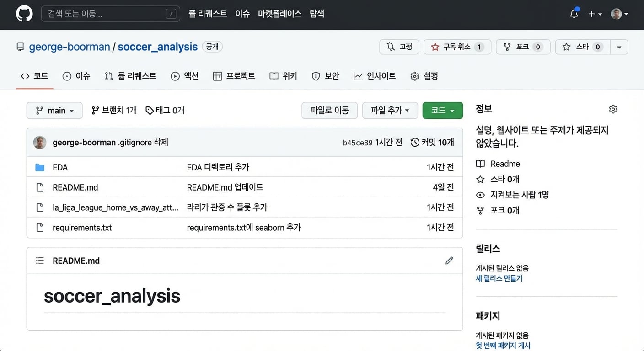Viewport: 644px width, 351px height.
Task: Open 탐색 in the top navigation
Action: click(317, 14)
